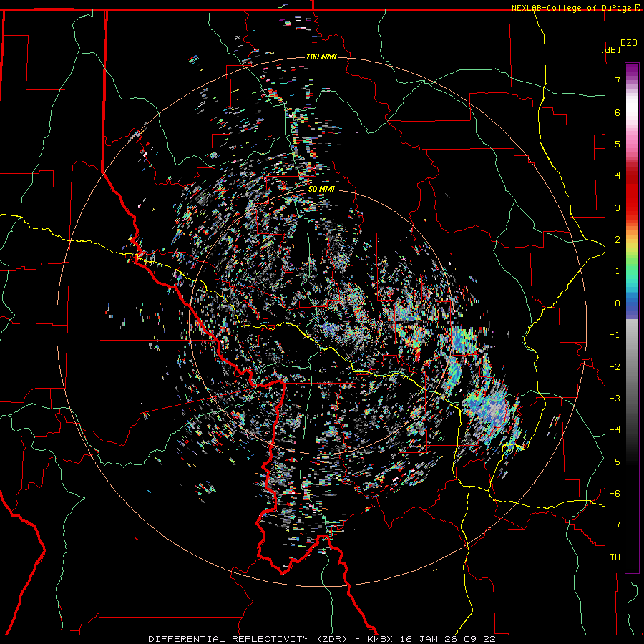Click the 1 value on color scale

click(x=618, y=271)
